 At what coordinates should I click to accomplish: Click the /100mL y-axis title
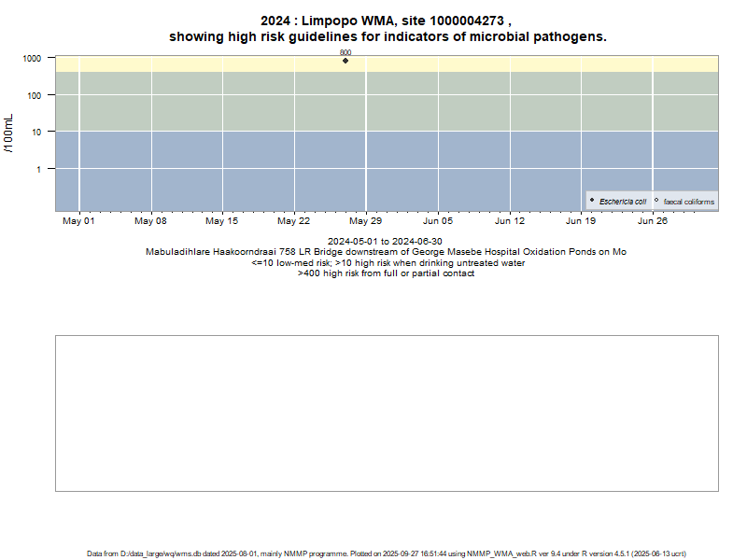(x=9, y=132)
